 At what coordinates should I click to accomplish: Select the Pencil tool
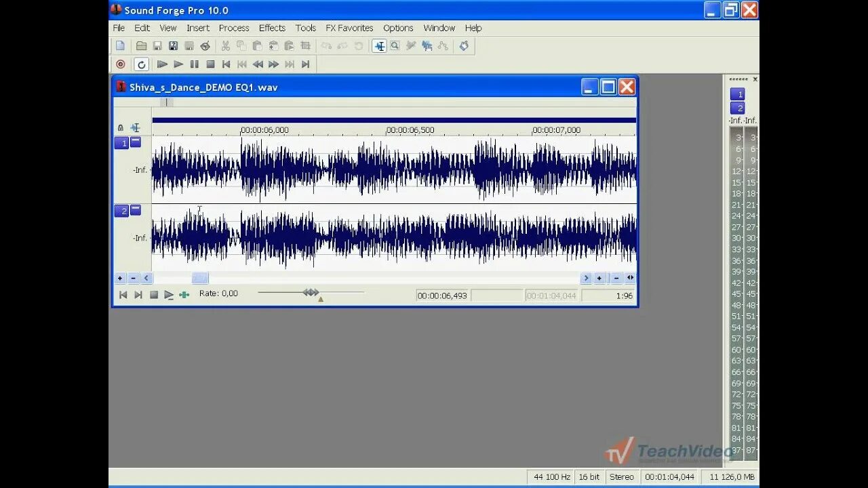coord(411,46)
